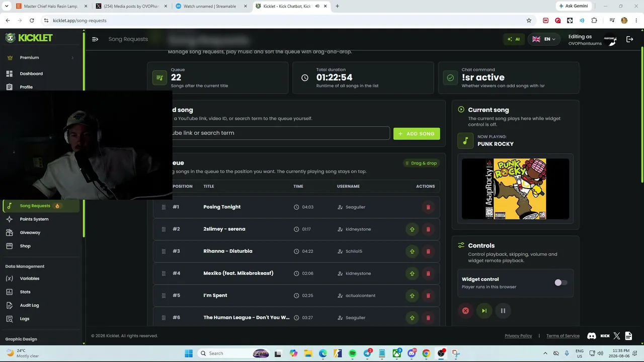Open the EN language dropdown
This screenshot has width=644, height=362.
tap(543, 39)
